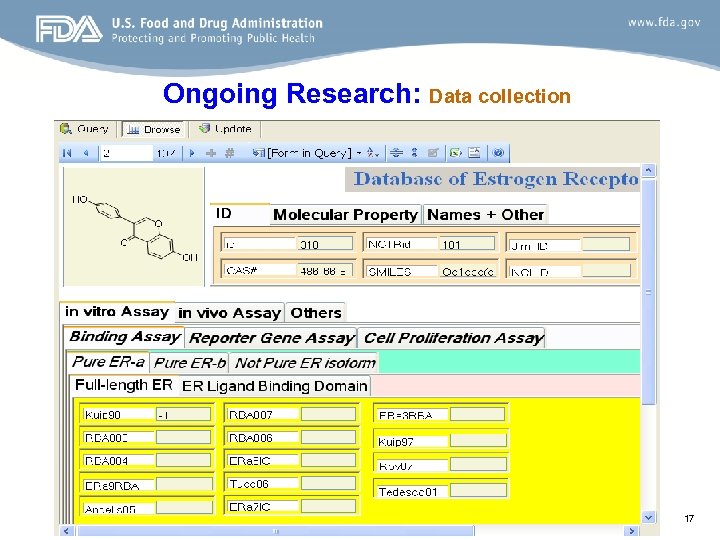Click the FDA logo in header
Viewport: 720px width, 540px height.
click(x=69, y=29)
